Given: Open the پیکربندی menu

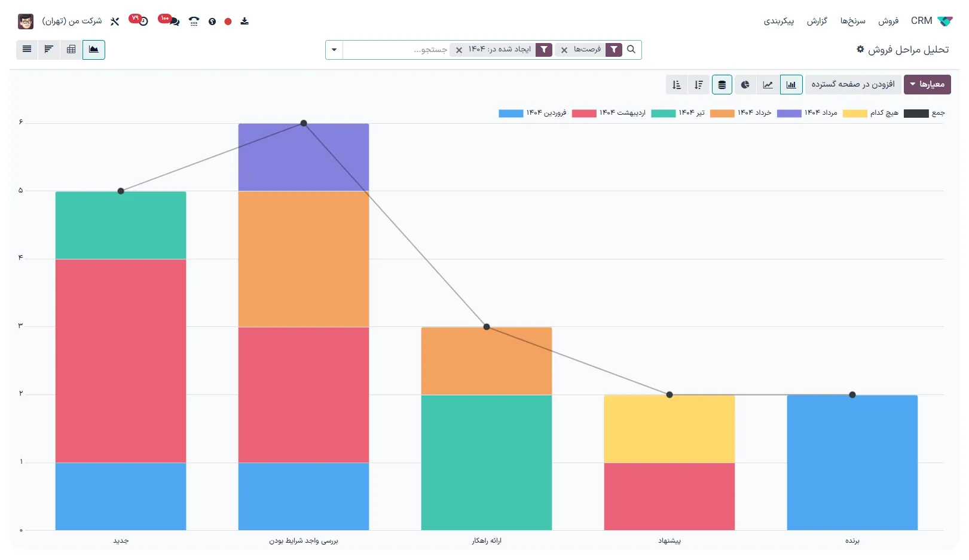Looking at the screenshot, I should coord(778,21).
